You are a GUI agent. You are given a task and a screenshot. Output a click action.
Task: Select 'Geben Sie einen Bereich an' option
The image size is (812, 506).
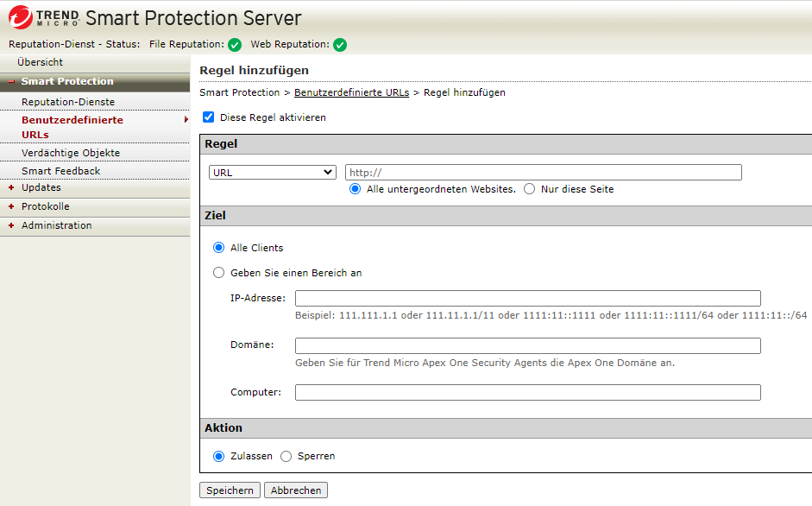[x=218, y=273]
